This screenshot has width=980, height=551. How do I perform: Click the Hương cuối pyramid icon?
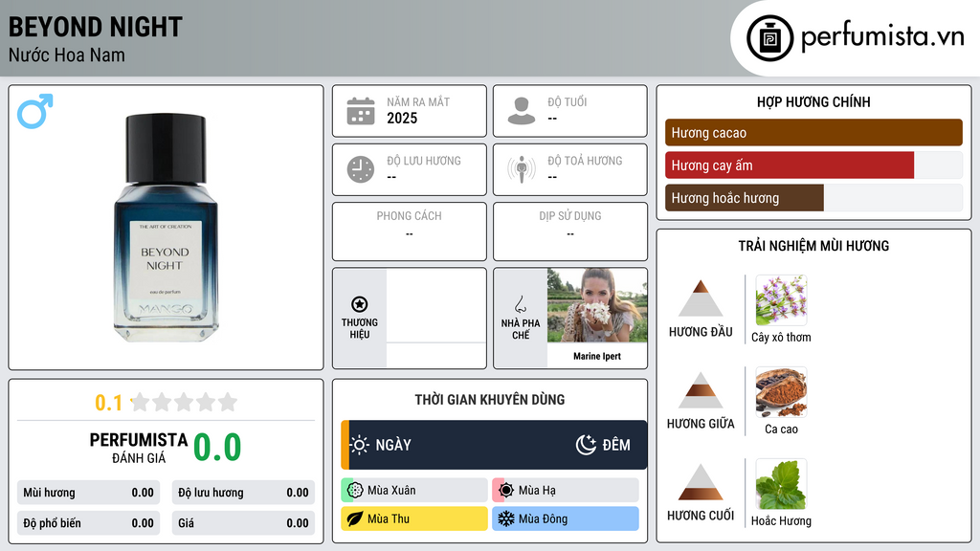pos(701,482)
